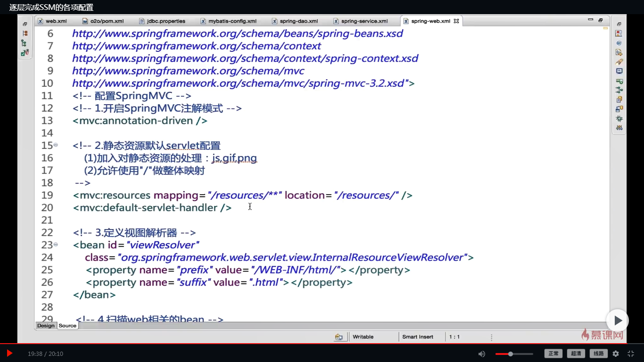Open the green servers view icon
Image resolution: width=644 pixels, height=362 pixels.
pyautogui.click(x=619, y=81)
